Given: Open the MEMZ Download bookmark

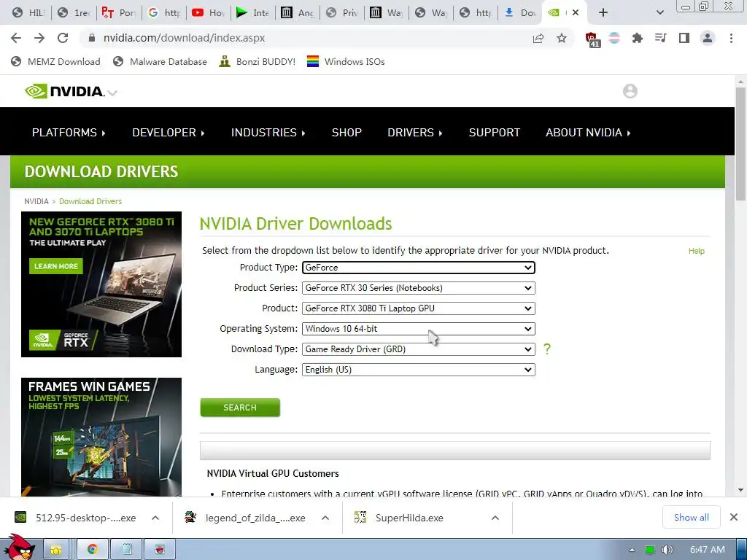Looking at the screenshot, I should (x=55, y=61).
